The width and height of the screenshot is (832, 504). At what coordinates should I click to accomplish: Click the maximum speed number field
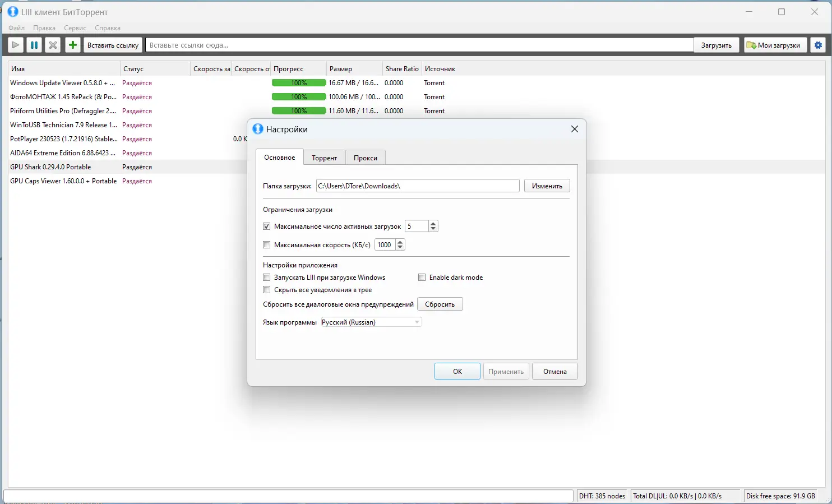(x=385, y=245)
